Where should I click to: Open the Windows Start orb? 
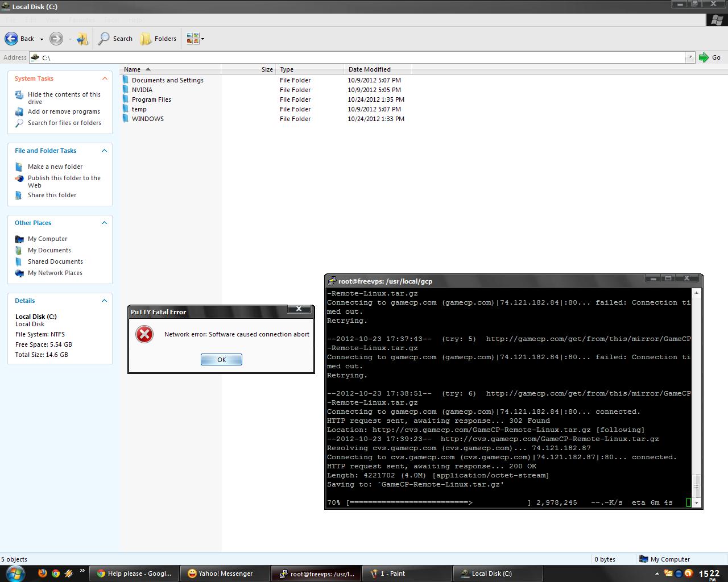pyautogui.click(x=15, y=573)
